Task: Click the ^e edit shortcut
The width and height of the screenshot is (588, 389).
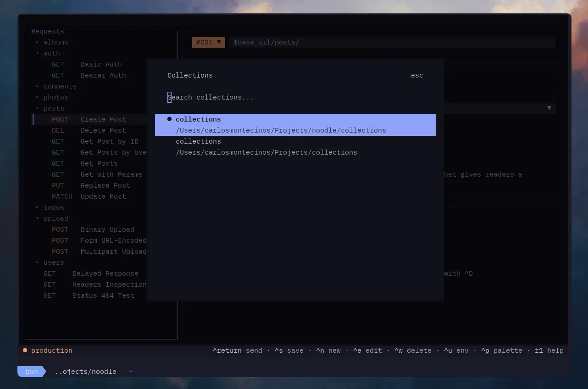Action: [x=367, y=350]
